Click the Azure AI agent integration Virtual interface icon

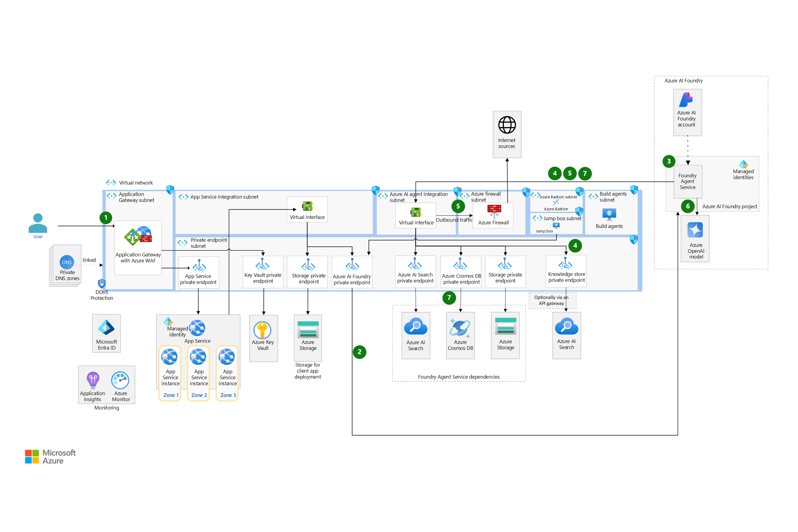click(x=416, y=212)
